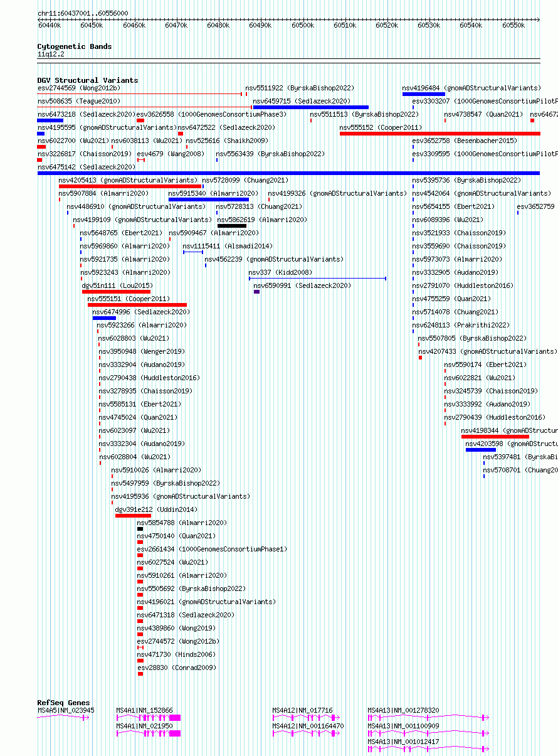The width and height of the screenshot is (558, 756).
Task: Click the nsv555152 (Cooper2011) red bar
Action: [x=440, y=134]
